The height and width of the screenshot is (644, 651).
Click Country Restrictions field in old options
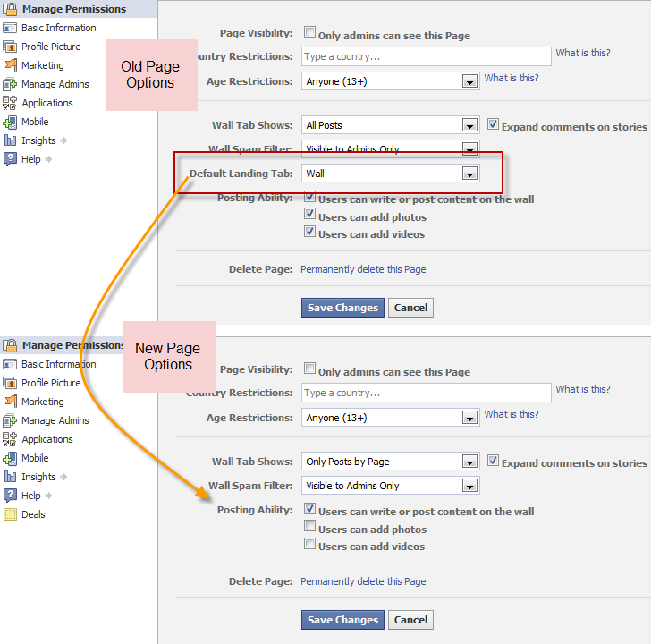427,56
